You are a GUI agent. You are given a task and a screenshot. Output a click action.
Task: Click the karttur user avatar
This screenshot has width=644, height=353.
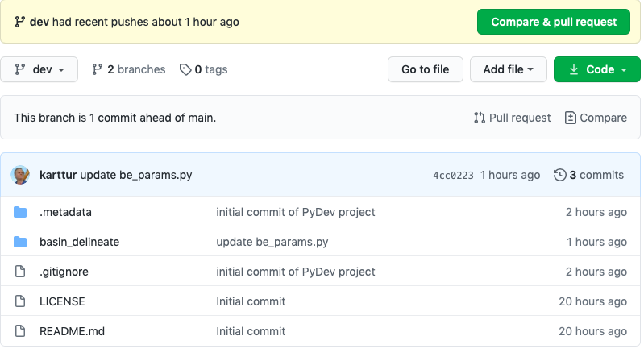pyautogui.click(x=21, y=175)
